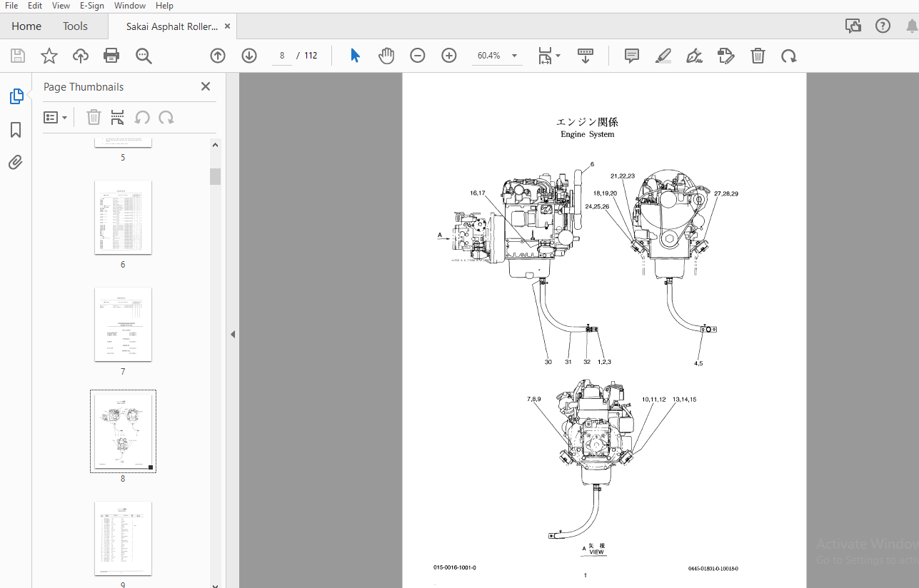Open thumbnails options dropdown menu

click(56, 117)
